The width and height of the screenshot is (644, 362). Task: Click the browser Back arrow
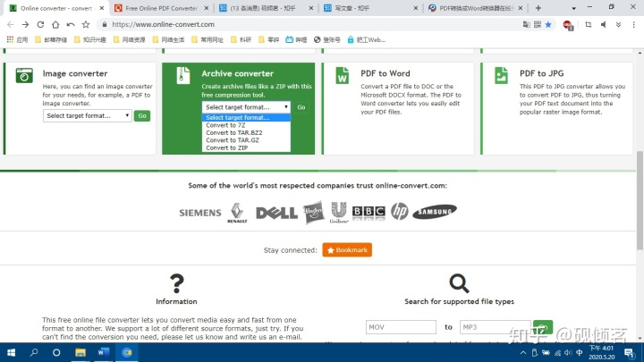click(11, 25)
